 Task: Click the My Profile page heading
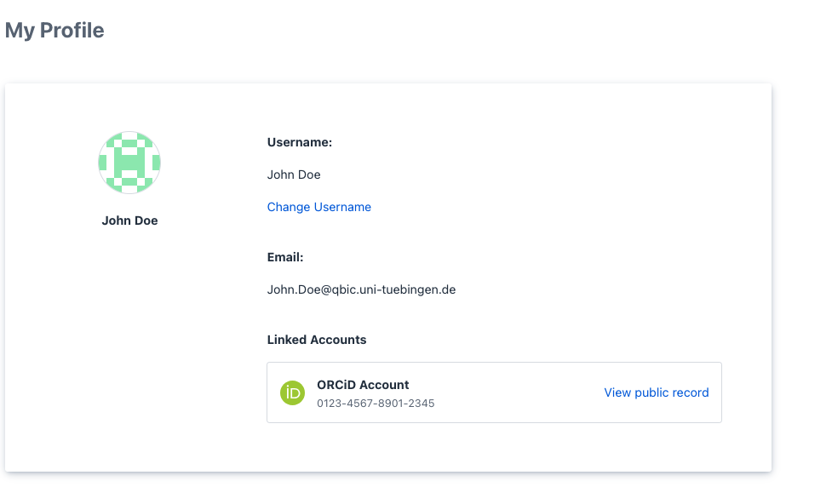point(55,31)
